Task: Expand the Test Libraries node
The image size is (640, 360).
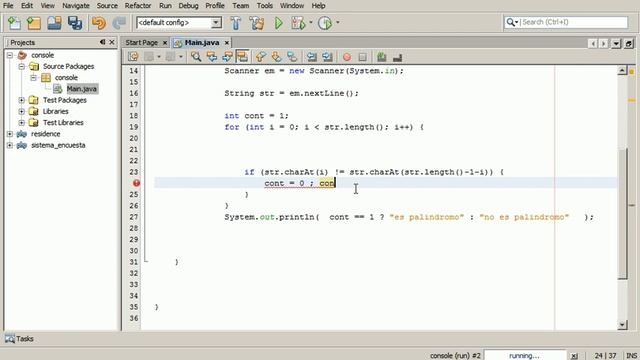Action: tap(22, 122)
